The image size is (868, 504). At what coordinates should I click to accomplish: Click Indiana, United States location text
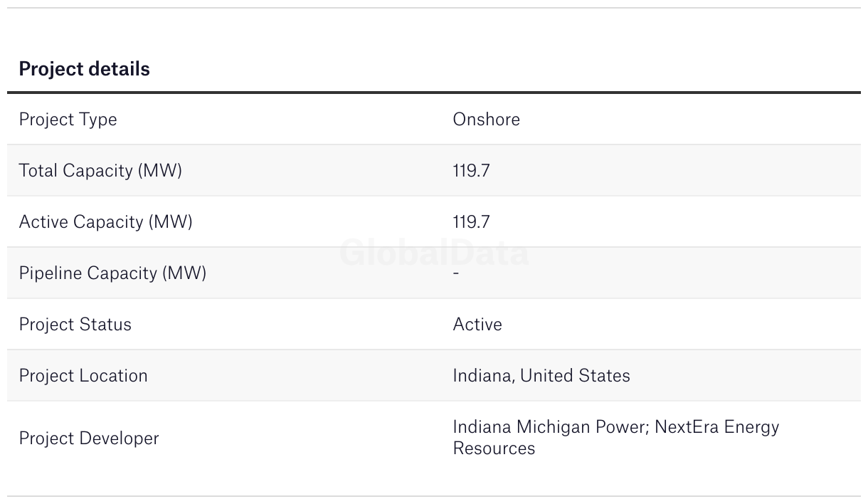[x=541, y=376]
